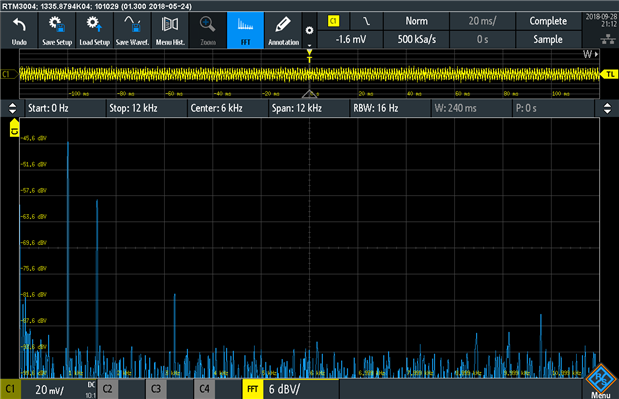
Task: Activate the Zoom tool
Action: click(208, 30)
